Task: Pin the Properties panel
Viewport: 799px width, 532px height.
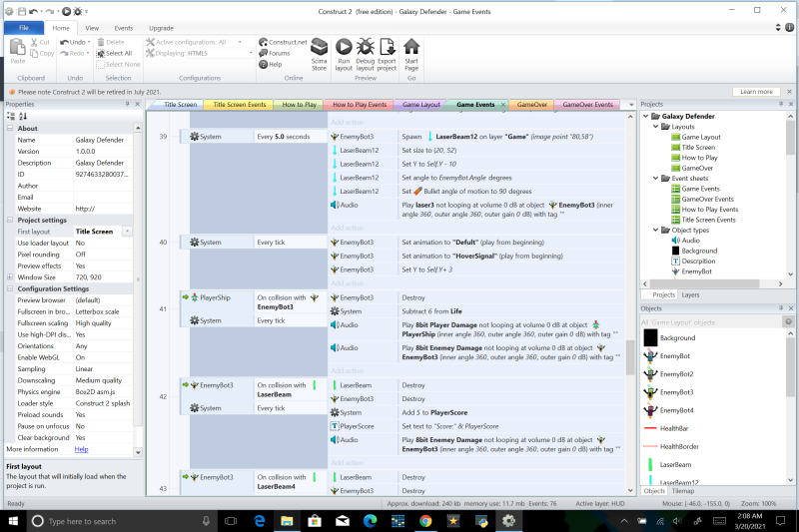Action: (x=128, y=104)
